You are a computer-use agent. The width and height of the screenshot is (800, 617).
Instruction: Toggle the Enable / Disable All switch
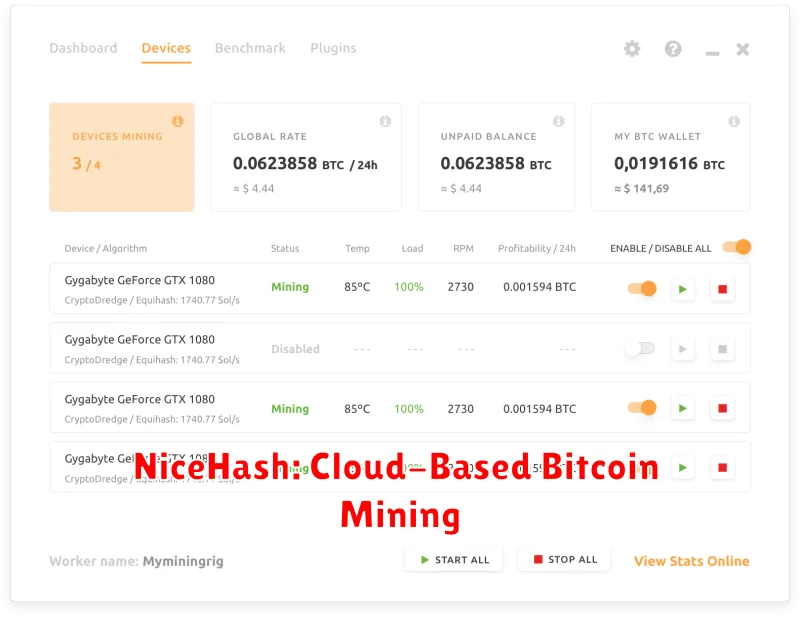click(x=737, y=247)
